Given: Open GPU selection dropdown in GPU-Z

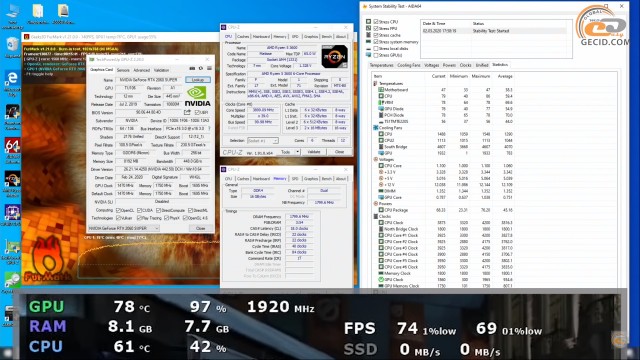Looking at the screenshot, I should [124, 228].
